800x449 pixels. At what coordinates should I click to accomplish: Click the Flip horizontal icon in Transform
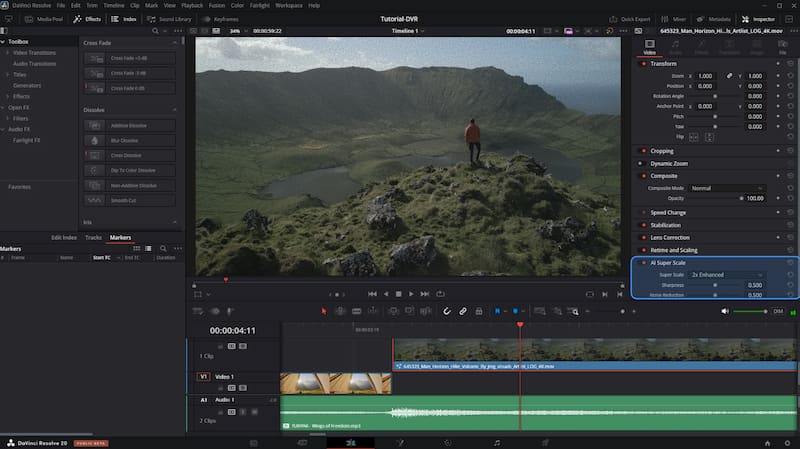[x=693, y=137]
